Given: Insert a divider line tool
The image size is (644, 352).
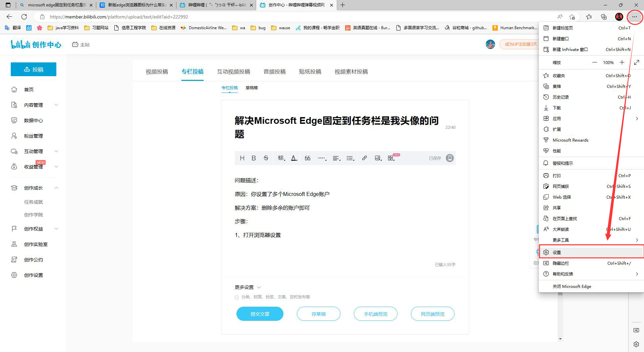Looking at the screenshot, I should [x=322, y=158].
